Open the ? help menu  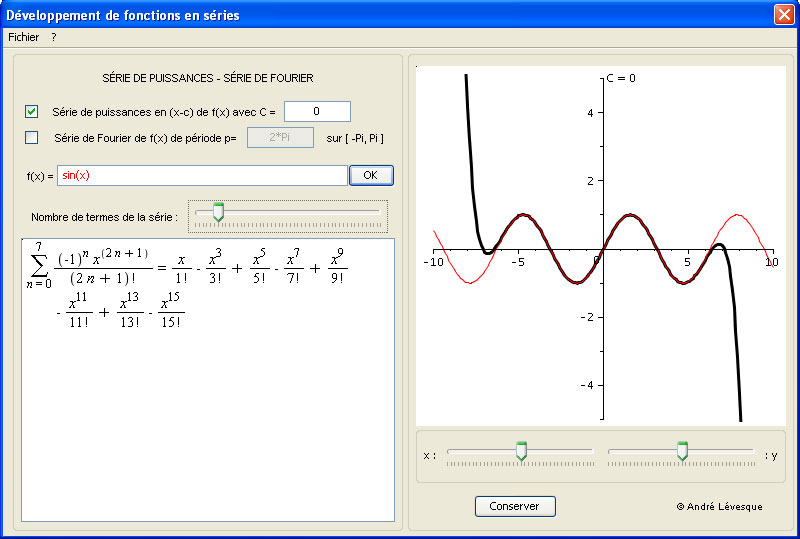pyautogui.click(x=54, y=37)
